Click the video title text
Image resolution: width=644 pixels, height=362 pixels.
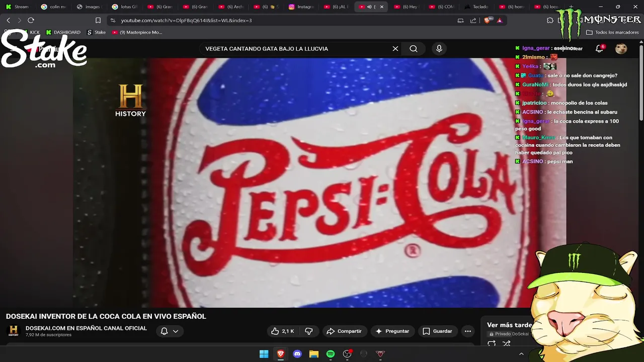tap(106, 316)
